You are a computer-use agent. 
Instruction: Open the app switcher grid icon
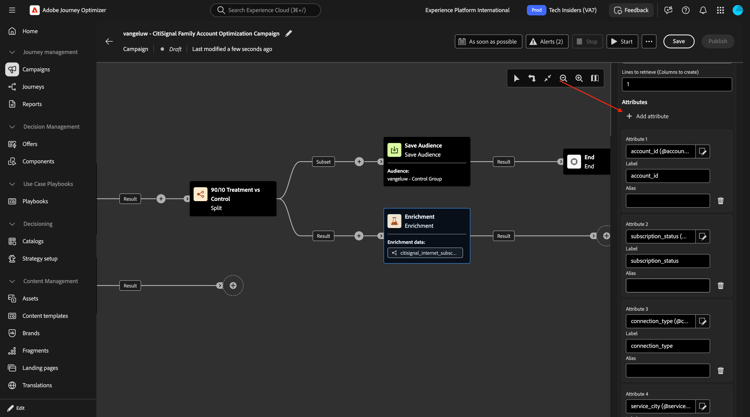click(x=720, y=10)
